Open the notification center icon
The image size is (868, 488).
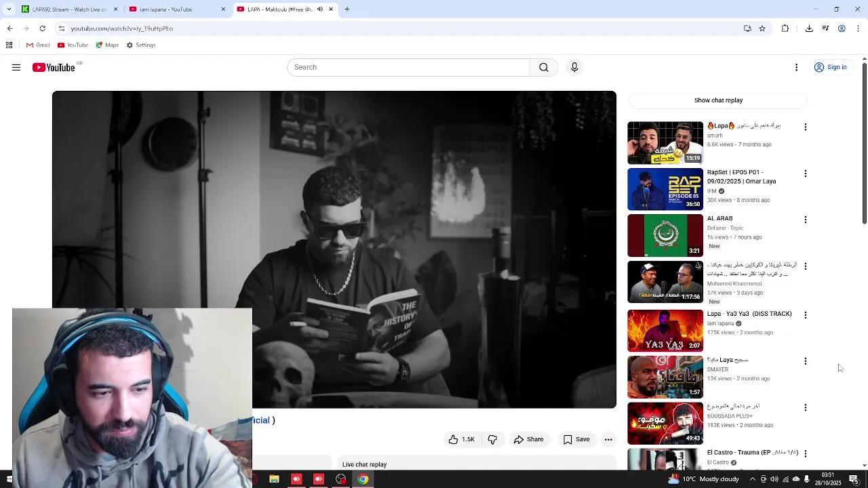[854, 479]
